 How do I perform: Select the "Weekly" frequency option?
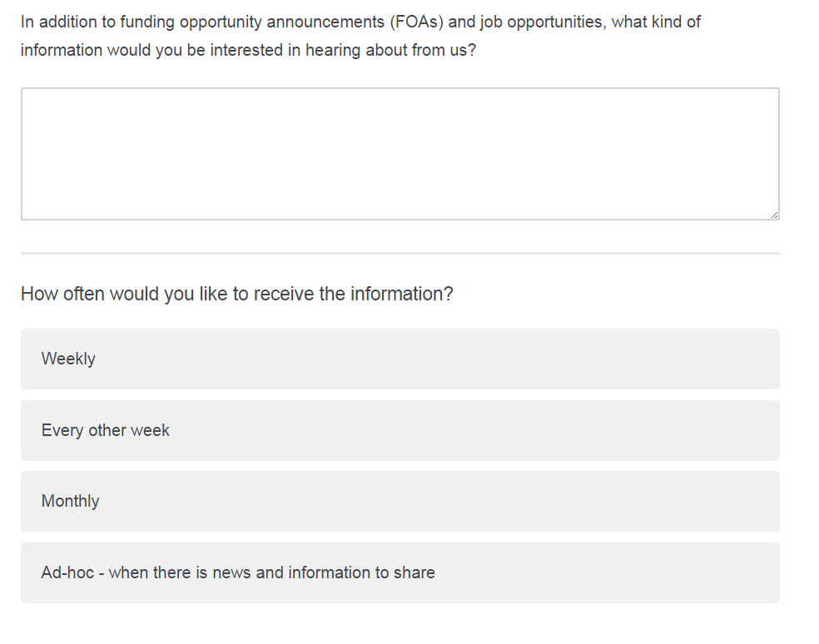point(400,359)
